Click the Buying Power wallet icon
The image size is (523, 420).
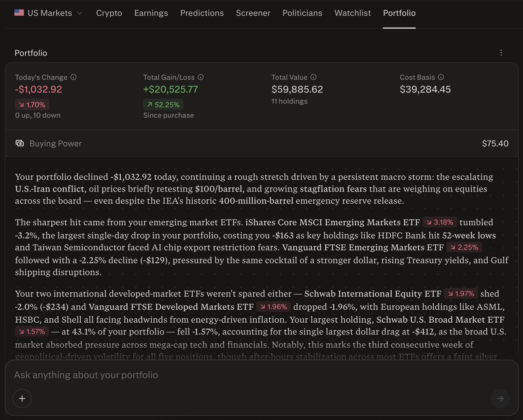pyautogui.click(x=20, y=143)
